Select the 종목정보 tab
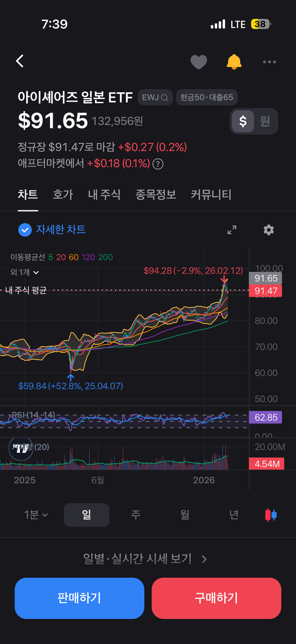Screen dimensions: 296x644 click(156, 195)
